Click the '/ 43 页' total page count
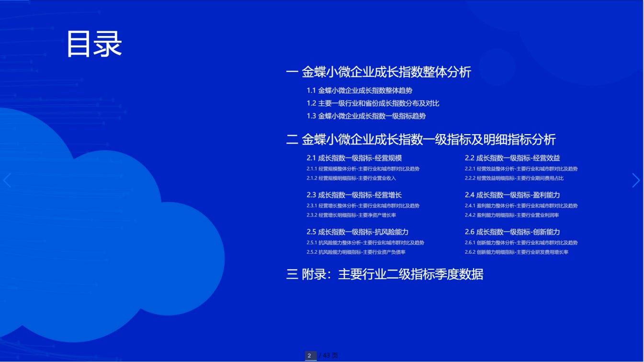 328,355
